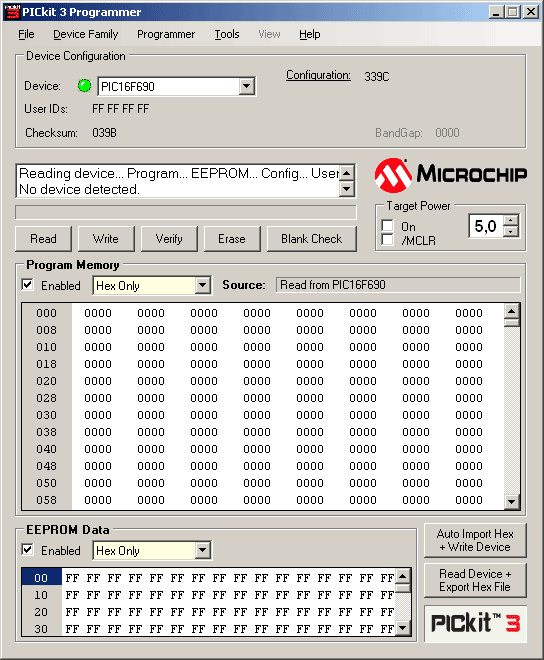This screenshot has width=544, height=660.
Task: Open the File menu
Action: 26,34
